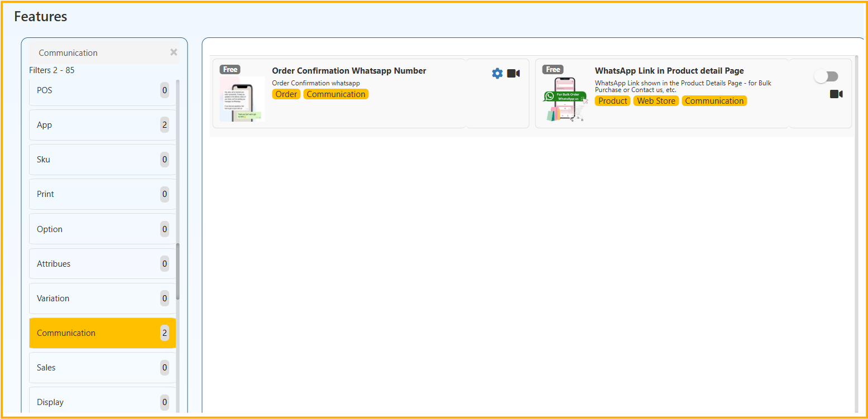Image resolution: width=868 pixels, height=419 pixels.
Task: Clear the Communication search filter
Action: [174, 52]
